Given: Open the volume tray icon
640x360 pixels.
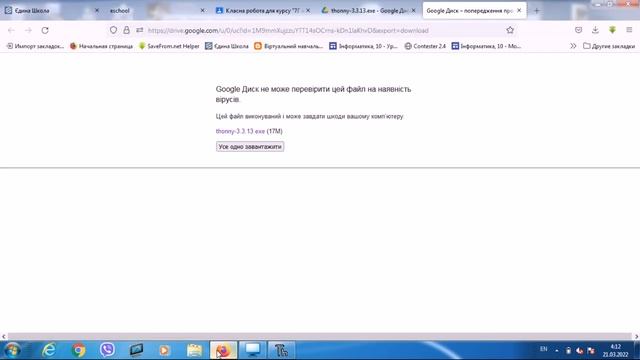Looking at the screenshot, I should click(x=580, y=350).
